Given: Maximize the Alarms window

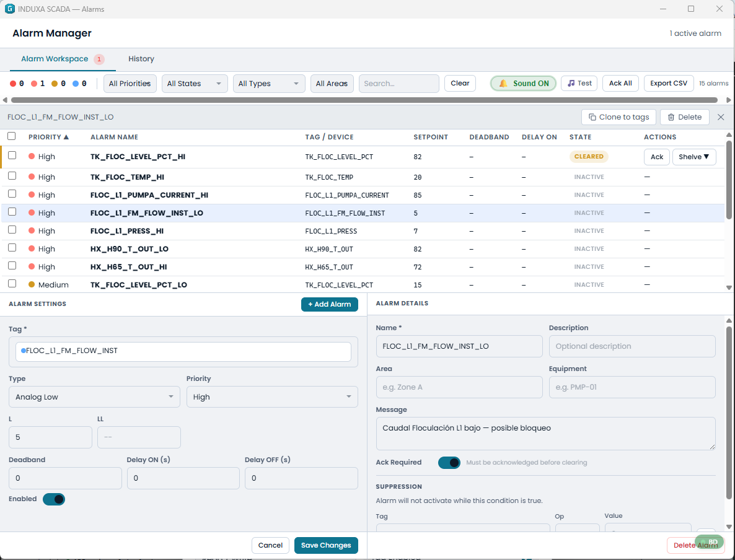Looking at the screenshot, I should click(x=691, y=9).
